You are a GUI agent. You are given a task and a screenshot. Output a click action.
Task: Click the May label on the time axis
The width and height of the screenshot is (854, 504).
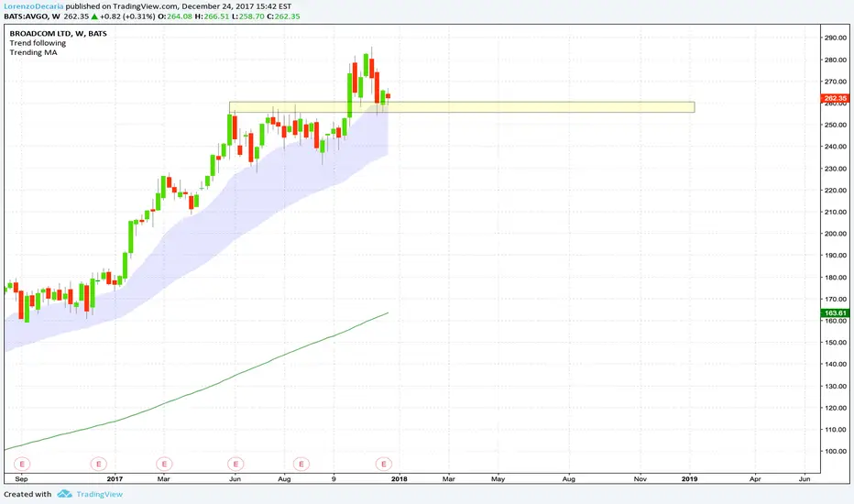pyautogui.click(x=498, y=479)
